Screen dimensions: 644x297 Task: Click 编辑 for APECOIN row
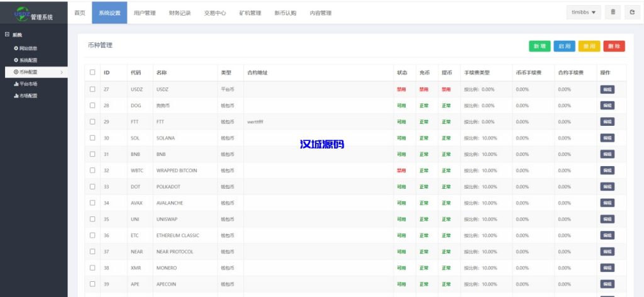click(607, 284)
